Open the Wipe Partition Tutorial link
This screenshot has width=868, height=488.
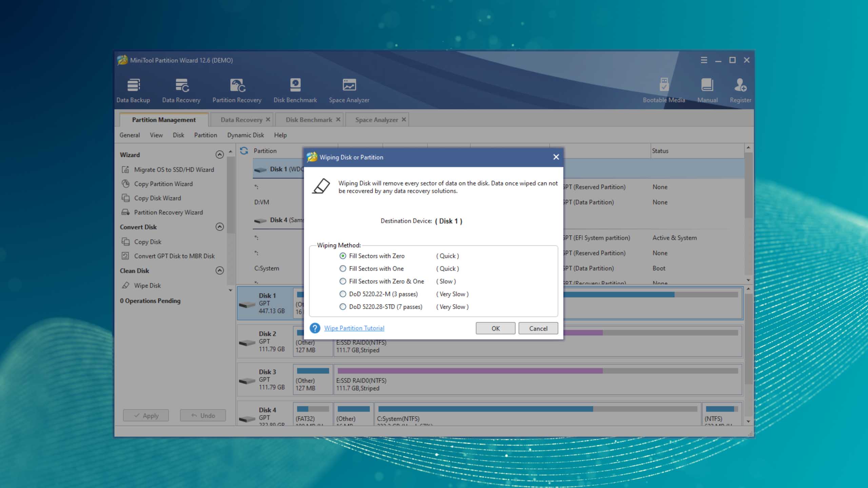pyautogui.click(x=354, y=328)
